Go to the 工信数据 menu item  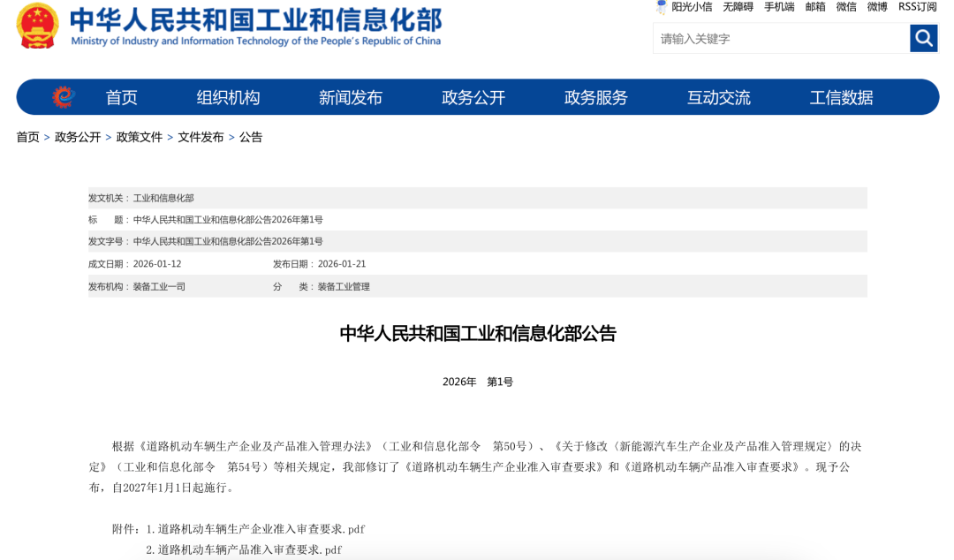click(x=841, y=97)
